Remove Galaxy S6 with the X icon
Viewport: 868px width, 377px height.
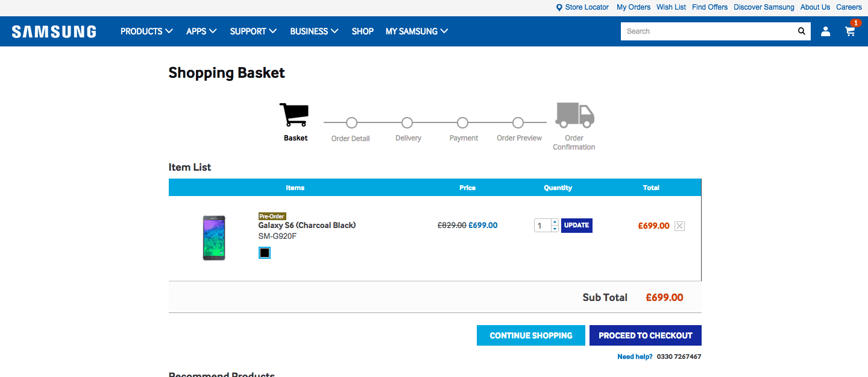pyautogui.click(x=680, y=226)
